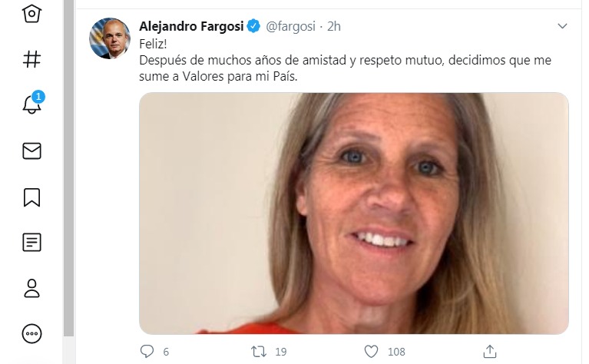Open Bookmarks icon in sidebar
The height and width of the screenshot is (364, 589).
tap(31, 197)
